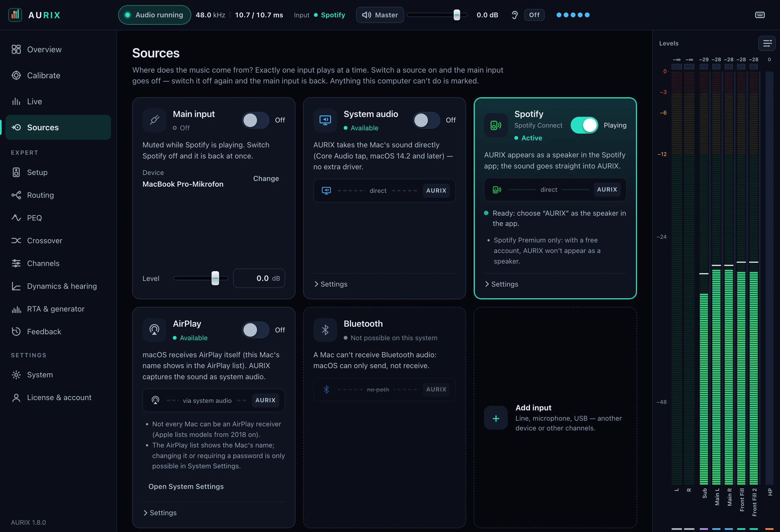
Task: Click the Spotify speaker card icon
Action: point(496,125)
